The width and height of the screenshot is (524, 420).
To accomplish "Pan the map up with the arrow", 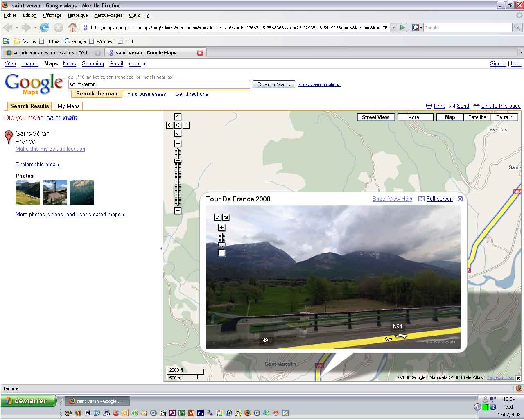I will [x=178, y=117].
